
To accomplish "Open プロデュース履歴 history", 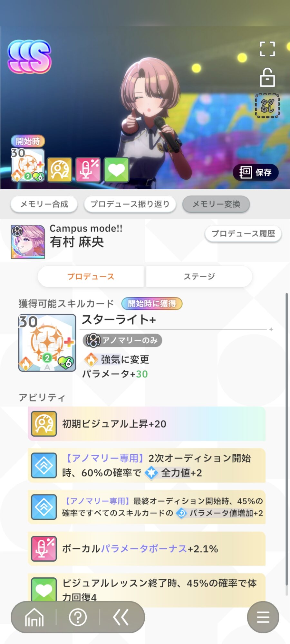I will pos(243,233).
